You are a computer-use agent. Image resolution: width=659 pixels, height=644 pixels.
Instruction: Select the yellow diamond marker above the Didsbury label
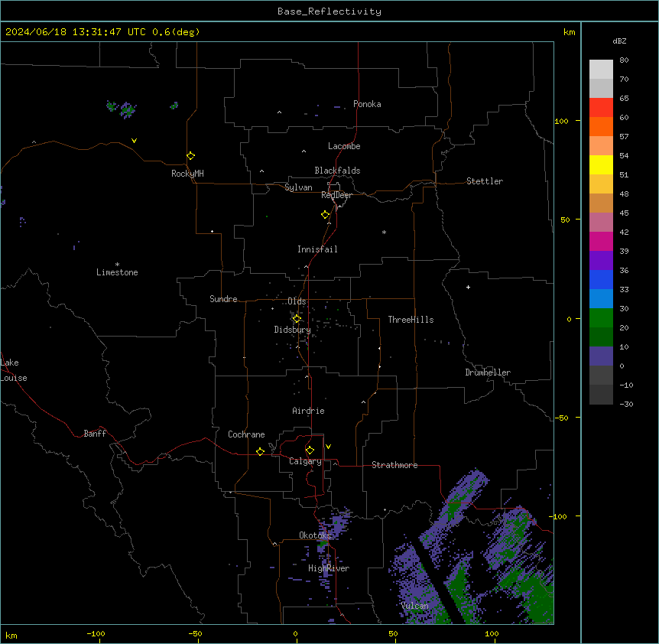pos(297,319)
